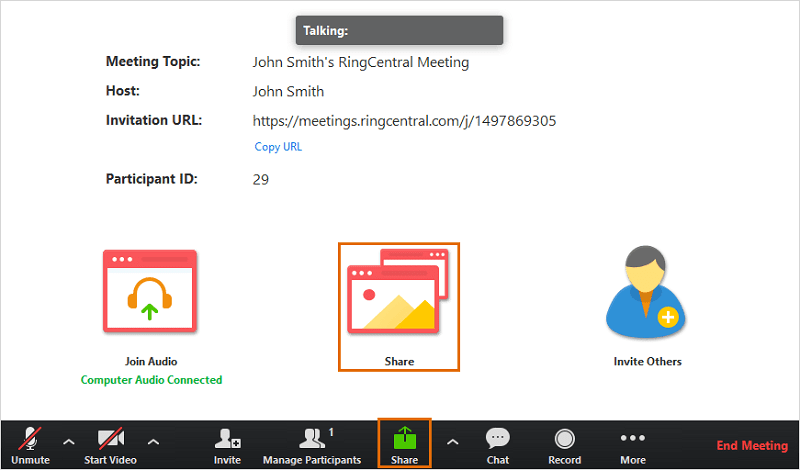This screenshot has height=470, width=800.
Task: Click the invitation URL https://meetings.ringcentral.com/j/1497869305
Action: point(404,121)
